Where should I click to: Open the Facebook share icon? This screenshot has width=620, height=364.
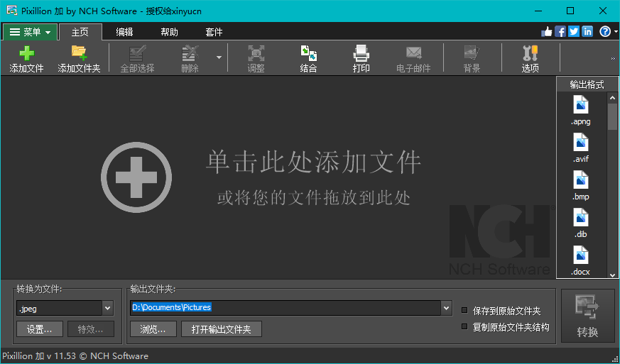(560, 31)
